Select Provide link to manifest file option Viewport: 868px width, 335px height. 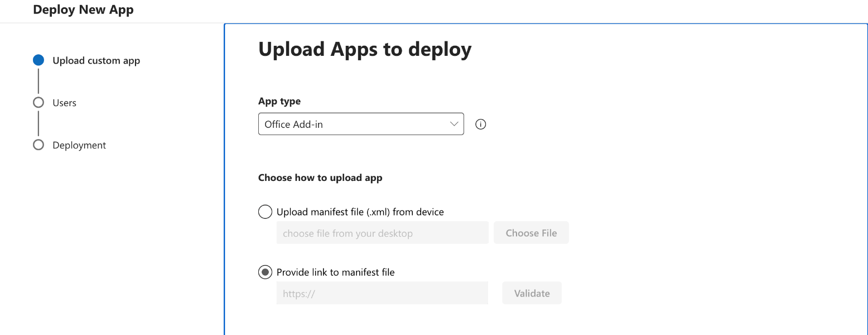pyautogui.click(x=266, y=272)
